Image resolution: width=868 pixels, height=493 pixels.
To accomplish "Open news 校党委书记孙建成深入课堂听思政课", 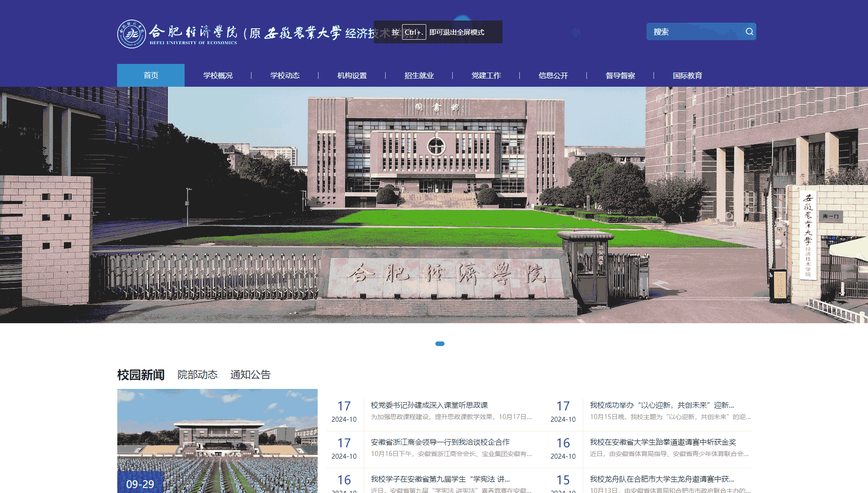I will click(429, 405).
